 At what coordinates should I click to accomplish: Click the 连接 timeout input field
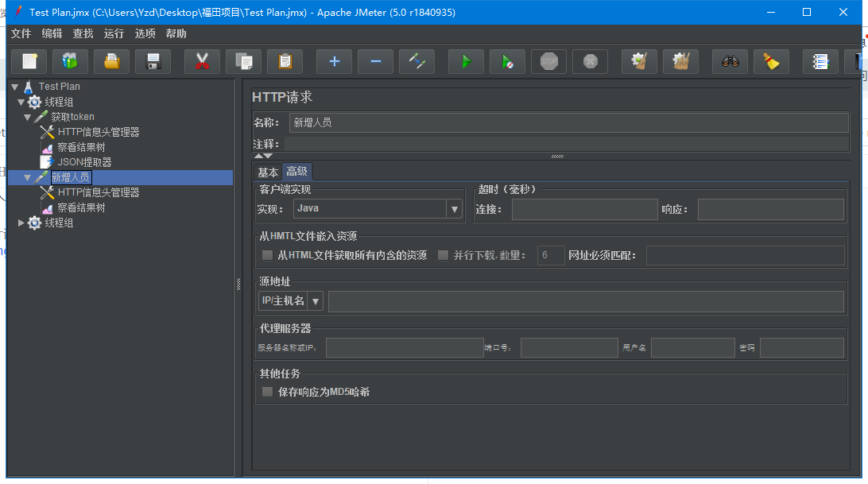click(584, 209)
